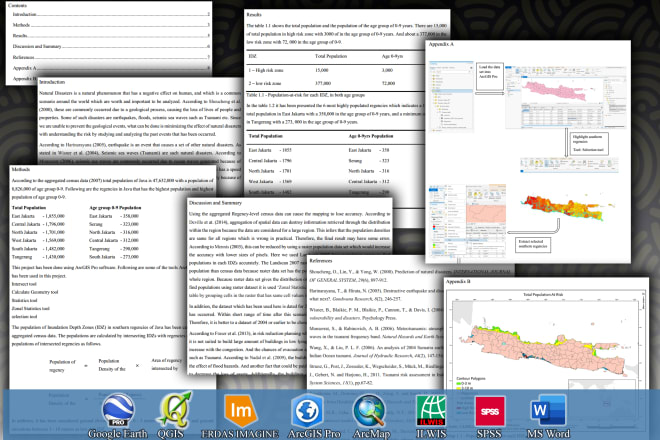
Task: Select the '2 – low risk zone' table cell
Action: pos(265,83)
